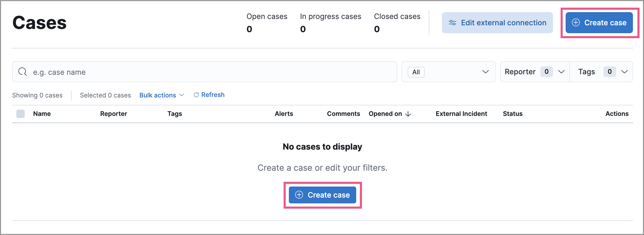Expand the Tags filter dropdown
Viewport: 644px width, 235px height.
(601, 71)
